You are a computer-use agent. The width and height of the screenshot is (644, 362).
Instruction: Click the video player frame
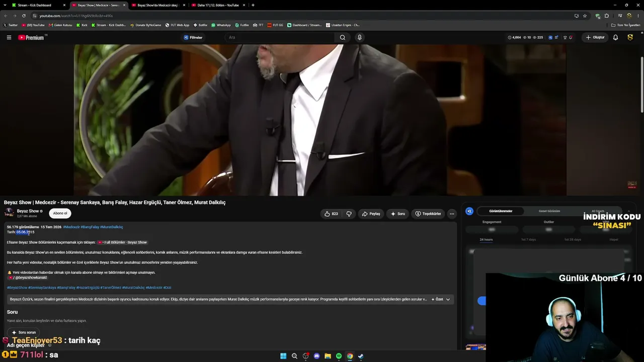(320, 120)
